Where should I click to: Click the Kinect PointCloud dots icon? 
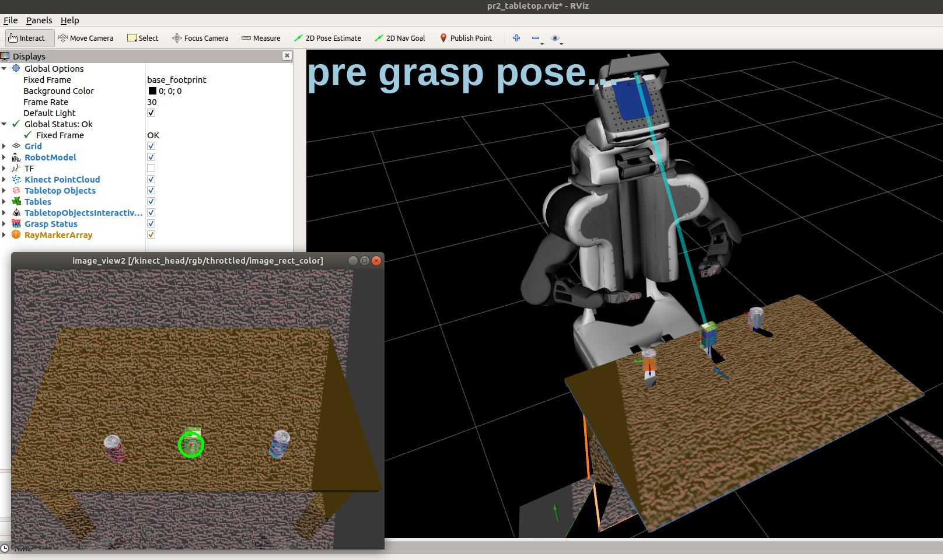click(16, 179)
